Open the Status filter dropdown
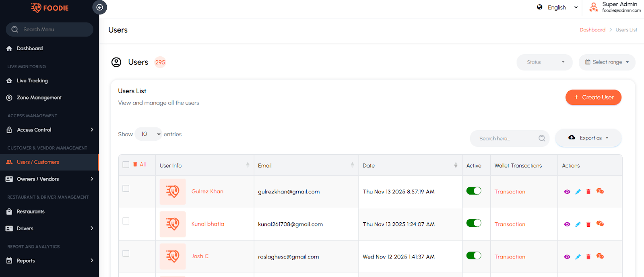 [544, 62]
